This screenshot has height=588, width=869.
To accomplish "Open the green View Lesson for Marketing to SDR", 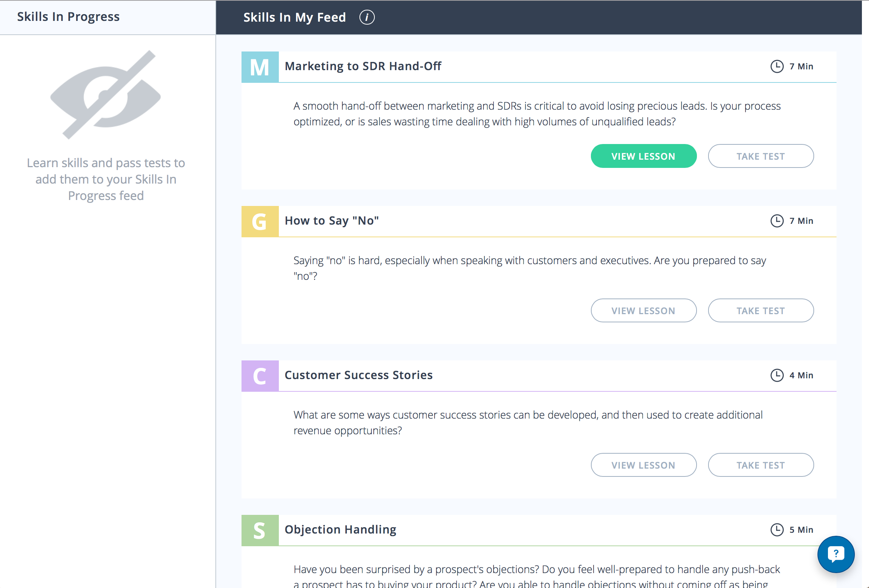I will point(643,156).
